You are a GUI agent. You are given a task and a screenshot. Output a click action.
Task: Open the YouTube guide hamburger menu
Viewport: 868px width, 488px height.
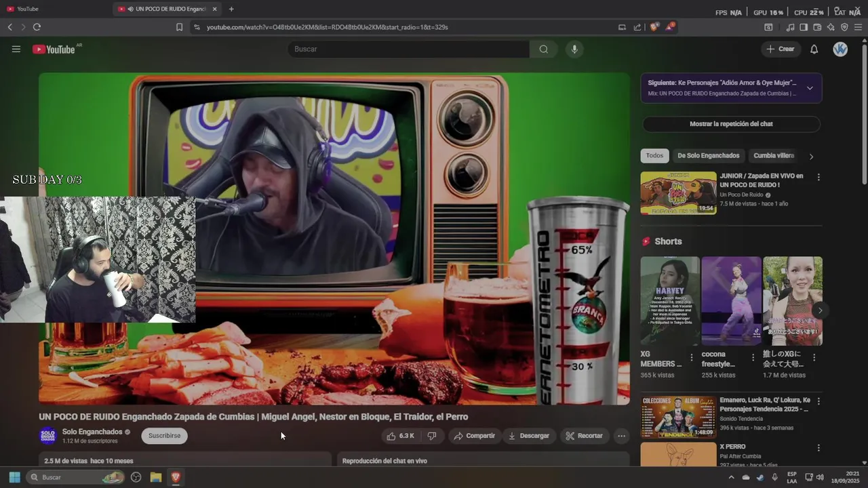point(16,49)
